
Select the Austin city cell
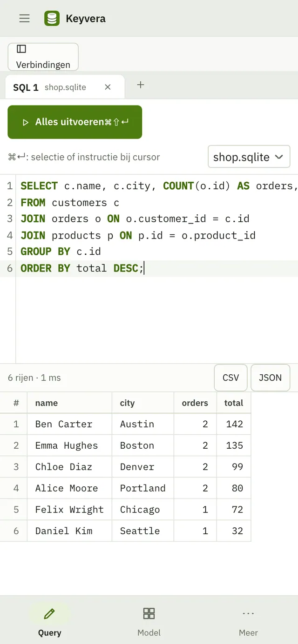[143, 424]
